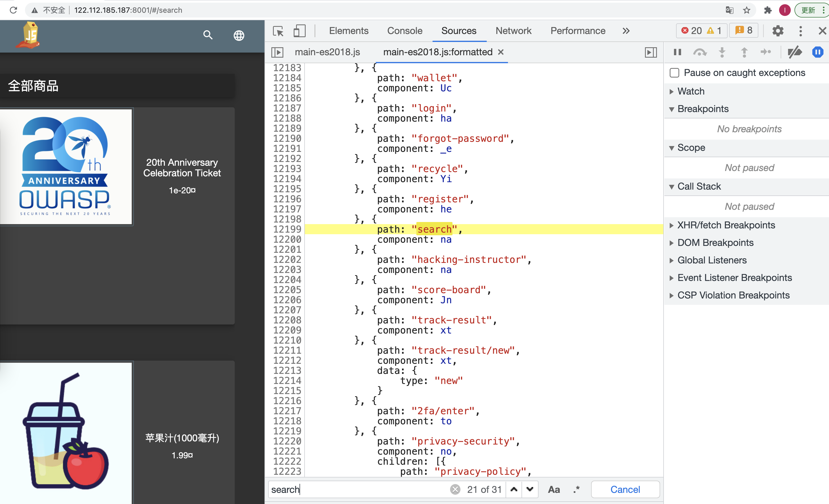Toggle the device toolbar icon
Viewport: 829px width, 504px height.
[299, 31]
